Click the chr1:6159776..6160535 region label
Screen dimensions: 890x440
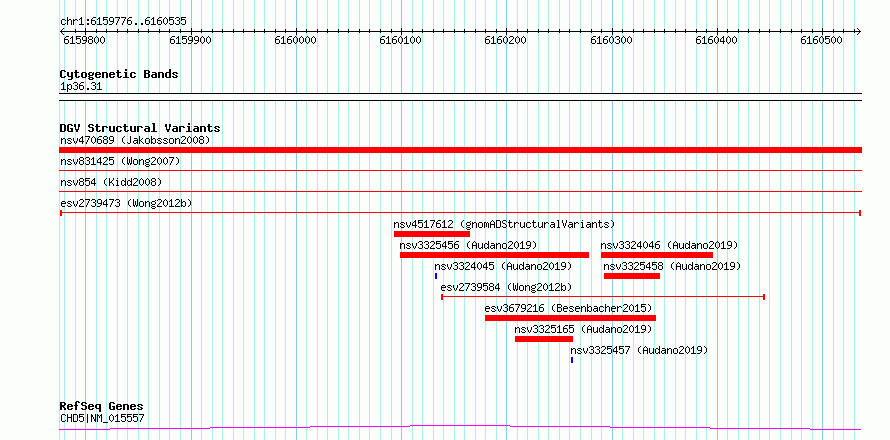point(123,22)
